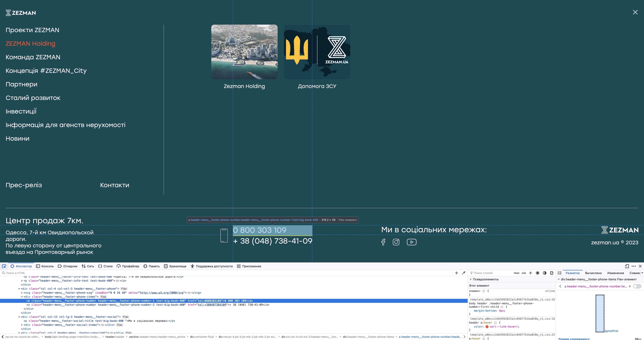The width and height of the screenshot is (644, 340).
Task: Click the orange --link-hover color swatch
Action: (x=487, y=327)
